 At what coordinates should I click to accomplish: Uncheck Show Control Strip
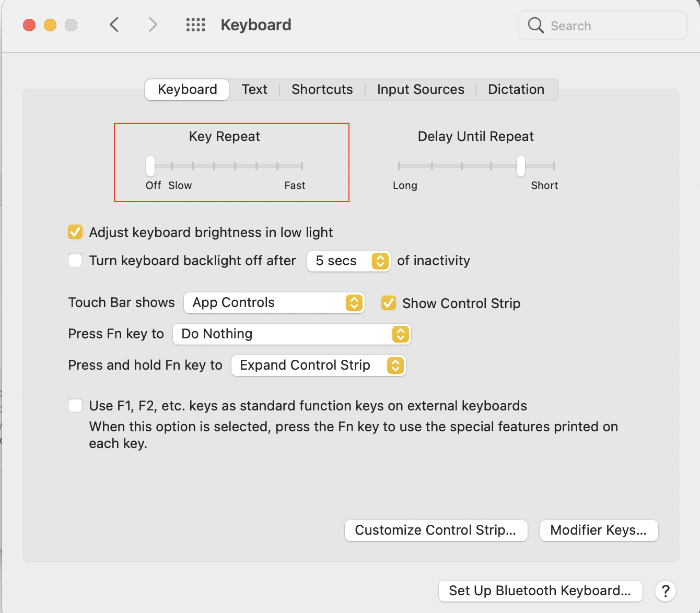[389, 303]
